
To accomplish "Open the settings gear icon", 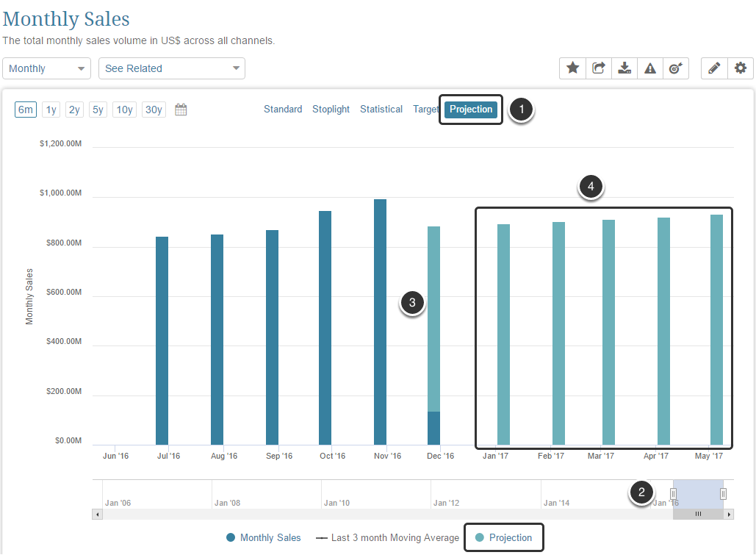I will coord(740,68).
